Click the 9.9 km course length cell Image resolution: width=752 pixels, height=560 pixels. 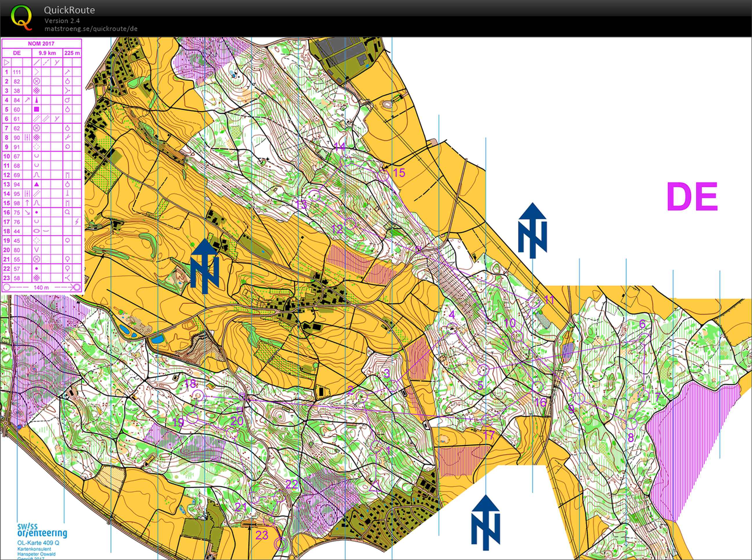point(47,53)
